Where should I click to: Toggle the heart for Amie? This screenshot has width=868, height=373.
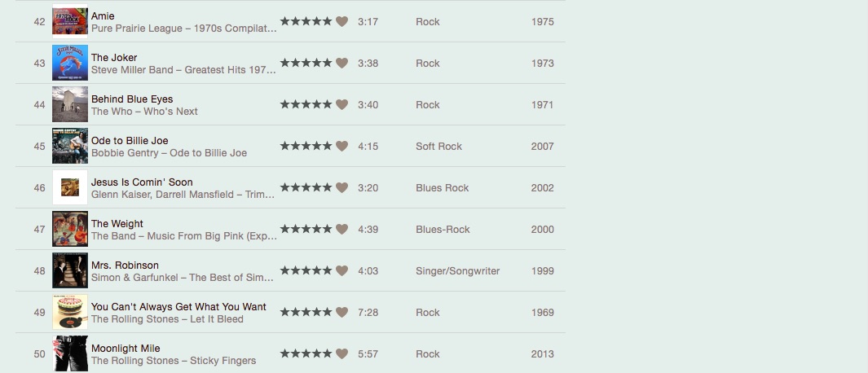342,22
